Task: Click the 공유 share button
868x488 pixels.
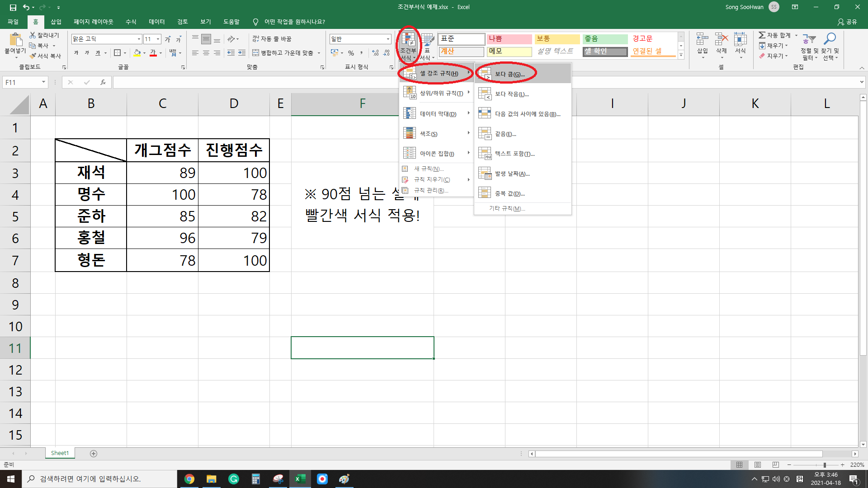Action: point(848,22)
